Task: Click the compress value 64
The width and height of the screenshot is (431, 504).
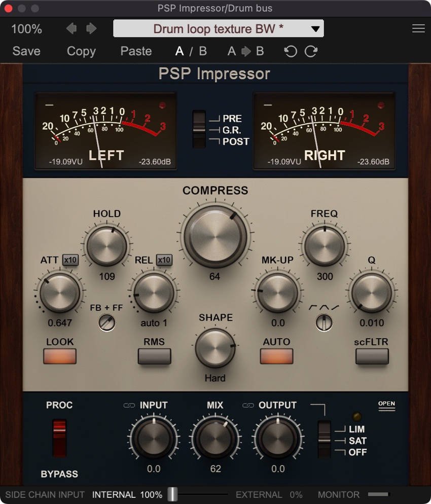Action: pos(214,276)
